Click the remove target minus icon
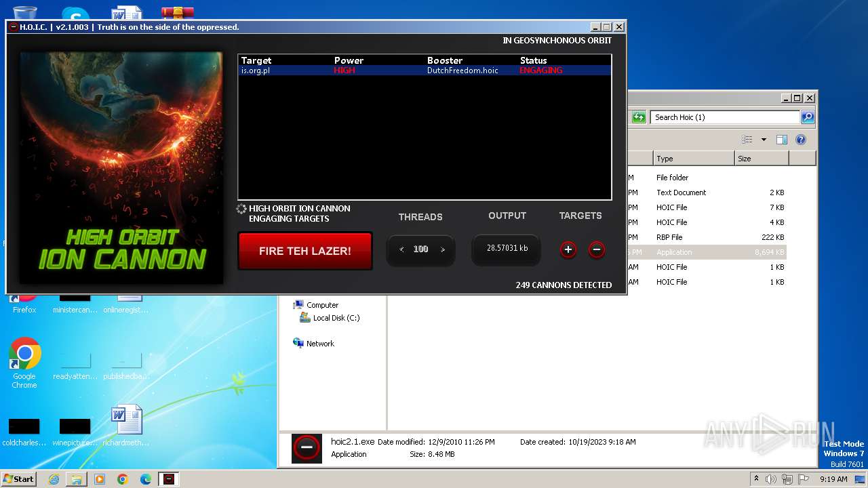Viewport: 868px width, 488px height. [597, 249]
